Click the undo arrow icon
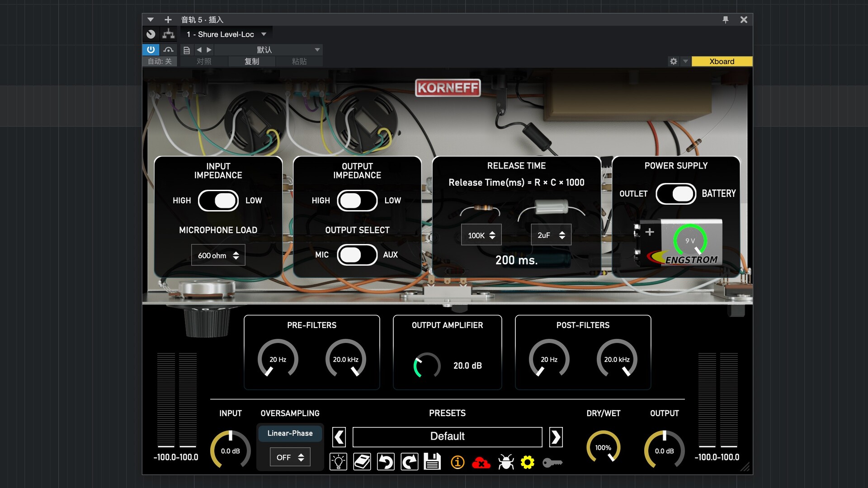The image size is (868, 488). (386, 462)
